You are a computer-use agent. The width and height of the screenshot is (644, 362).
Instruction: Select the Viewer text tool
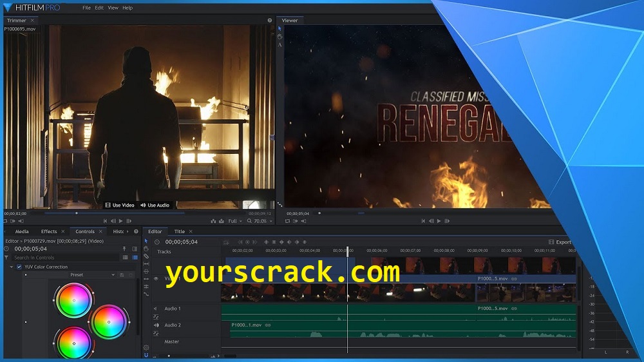(279, 45)
